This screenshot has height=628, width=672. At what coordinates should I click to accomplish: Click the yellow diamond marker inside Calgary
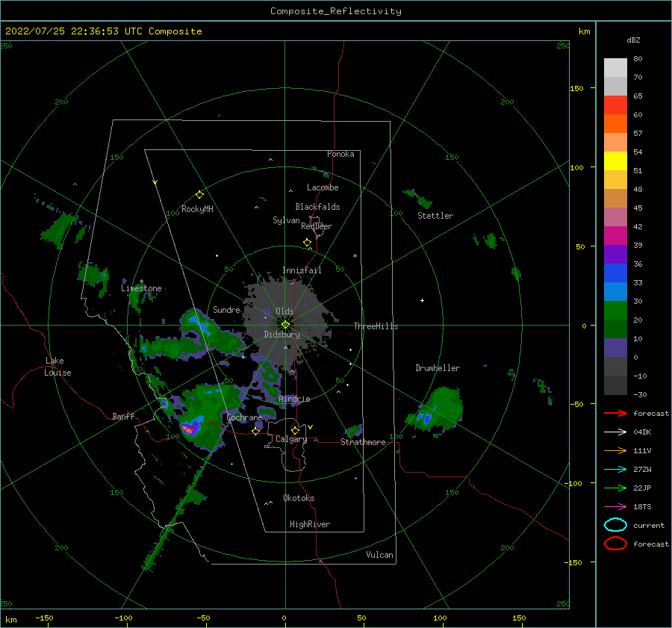295,430
